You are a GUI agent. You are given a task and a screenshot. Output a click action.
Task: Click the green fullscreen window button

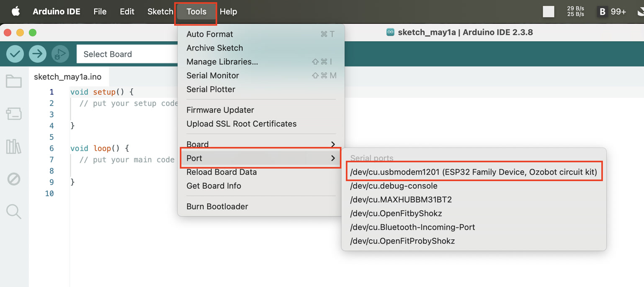coord(33,33)
